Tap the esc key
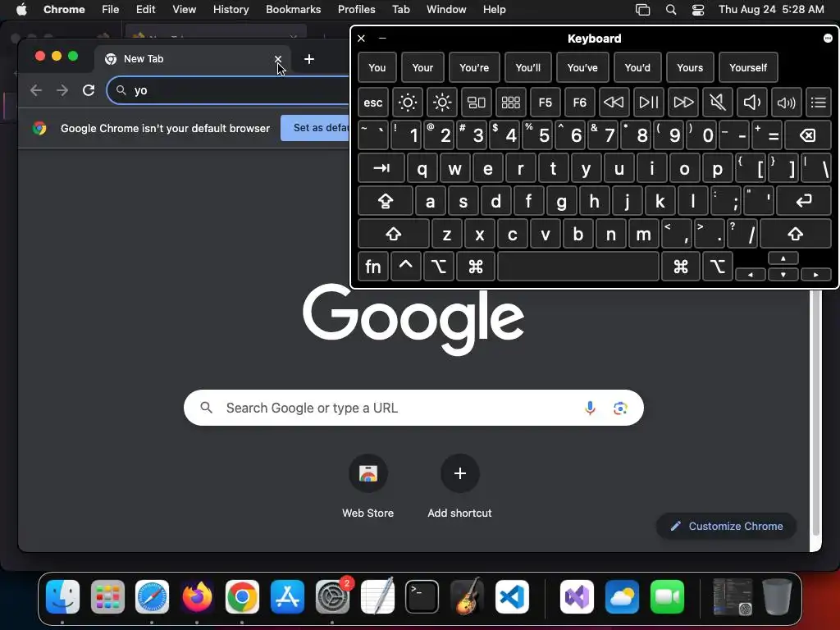840x630 pixels. click(x=373, y=102)
